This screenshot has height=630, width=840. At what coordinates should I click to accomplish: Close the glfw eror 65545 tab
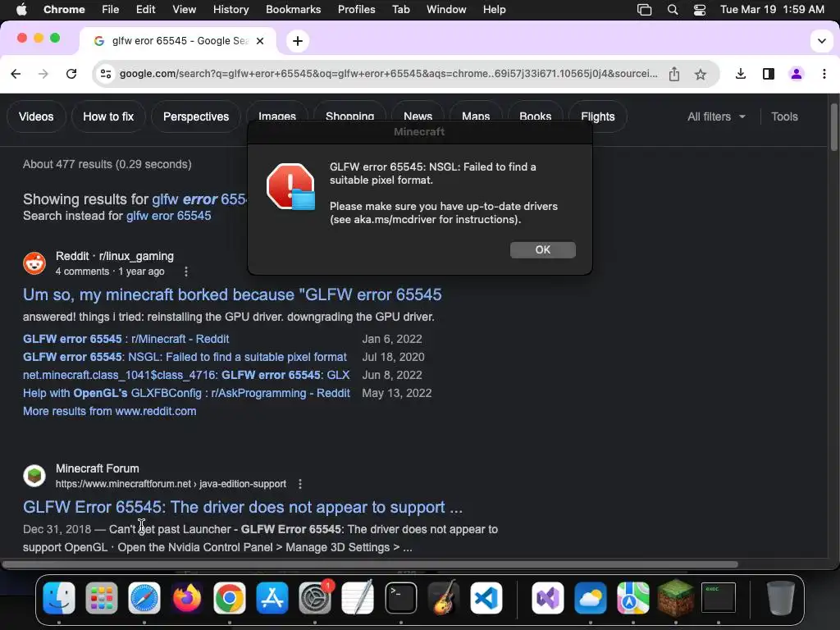click(x=260, y=41)
